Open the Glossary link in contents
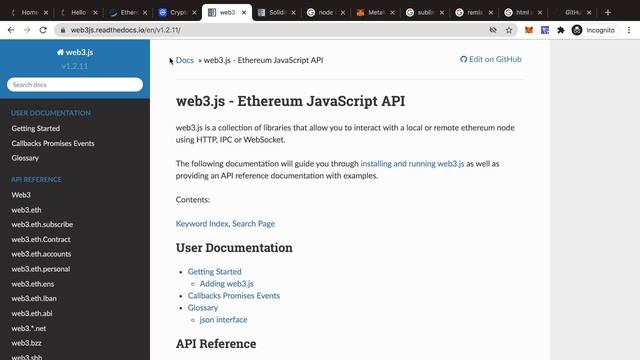The height and width of the screenshot is (360, 640). [x=203, y=307]
